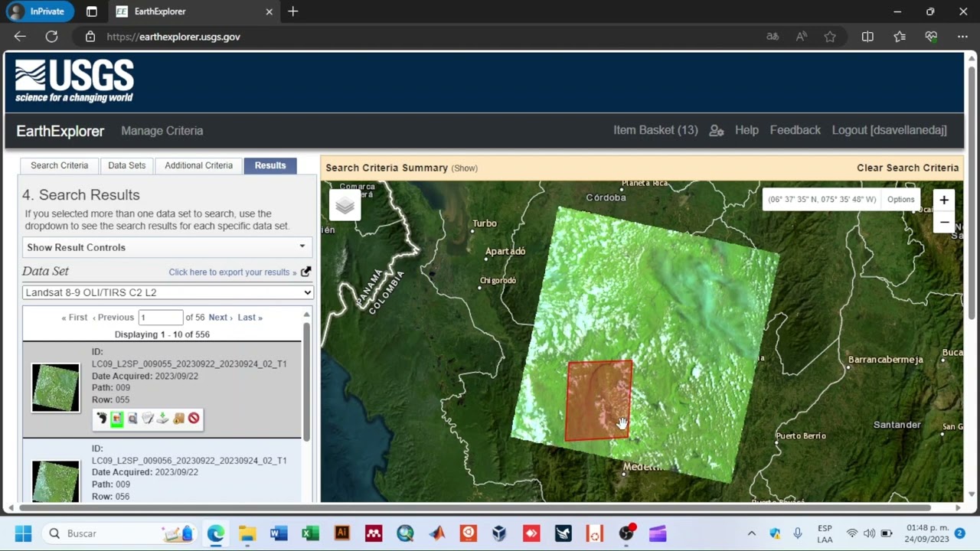The height and width of the screenshot is (551, 980).
Task: Show Search Criteria Summary details
Action: [464, 168]
